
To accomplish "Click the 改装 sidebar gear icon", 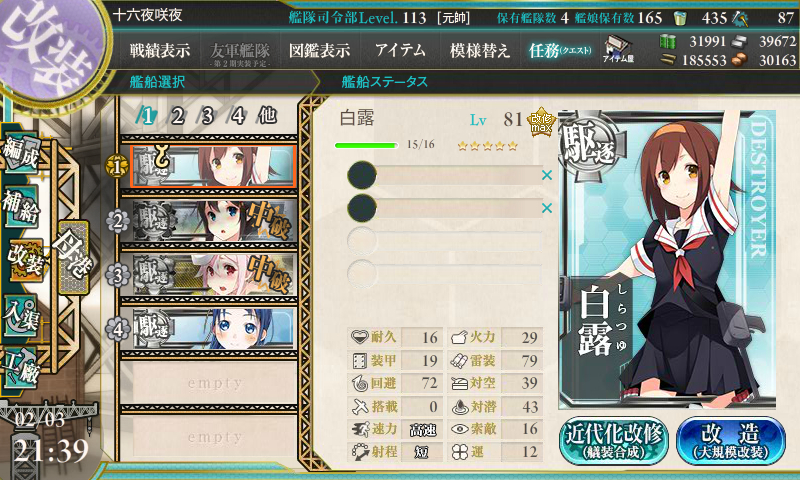I will (x=24, y=261).
